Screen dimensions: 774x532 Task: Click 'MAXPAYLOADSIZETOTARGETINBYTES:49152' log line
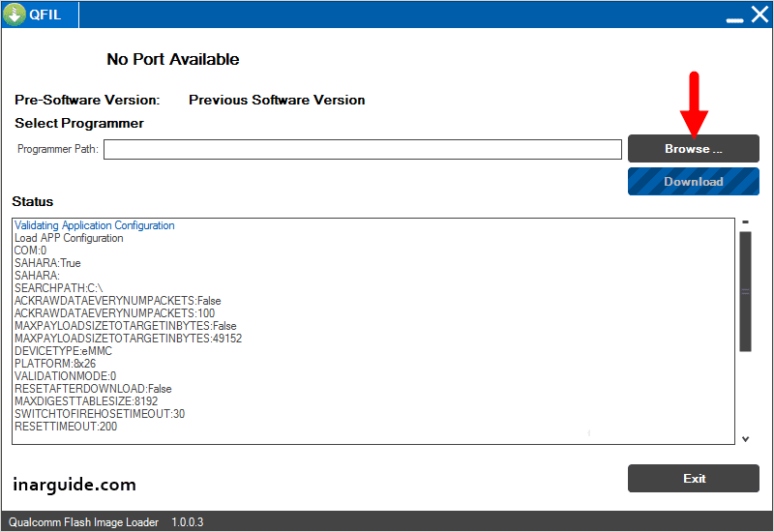tap(128, 339)
